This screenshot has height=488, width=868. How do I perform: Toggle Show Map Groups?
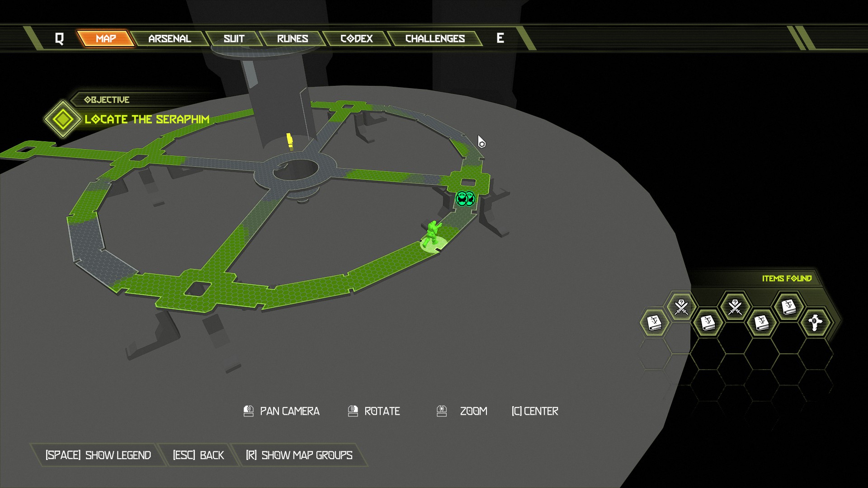tap(299, 455)
